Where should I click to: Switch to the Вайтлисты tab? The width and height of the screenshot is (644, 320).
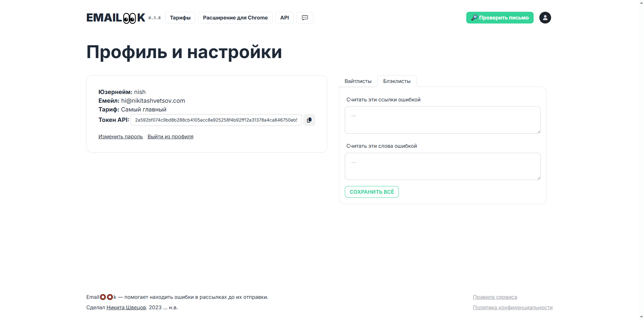(x=358, y=81)
